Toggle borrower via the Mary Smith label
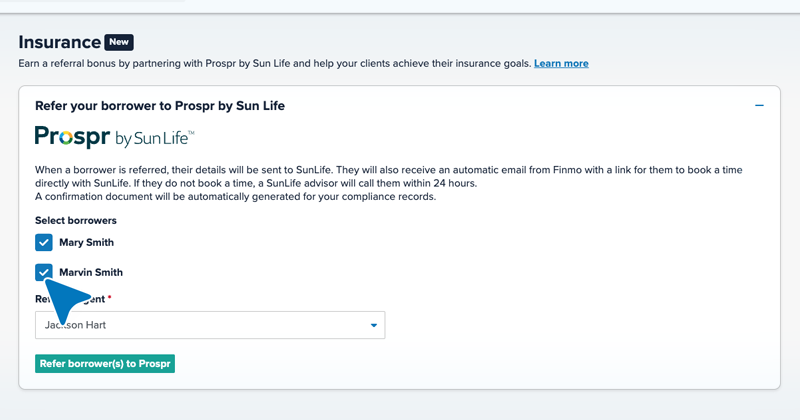 tap(86, 242)
